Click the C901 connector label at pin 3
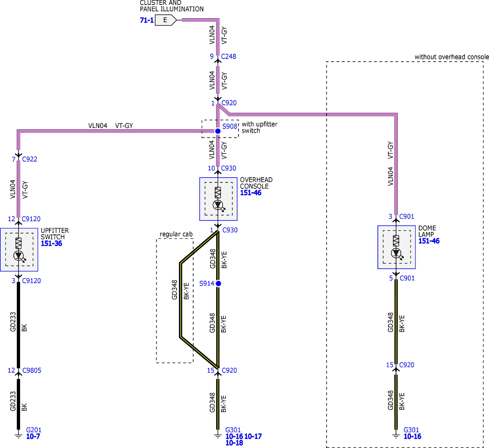 click(407, 216)
